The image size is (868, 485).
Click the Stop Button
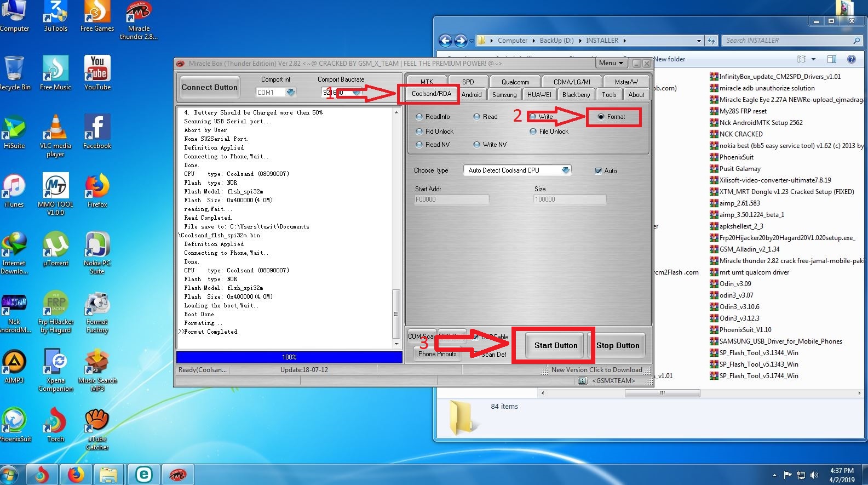click(618, 345)
